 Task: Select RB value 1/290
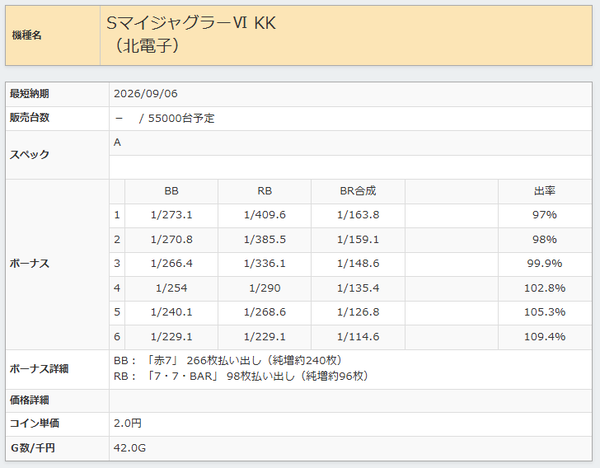click(264, 288)
